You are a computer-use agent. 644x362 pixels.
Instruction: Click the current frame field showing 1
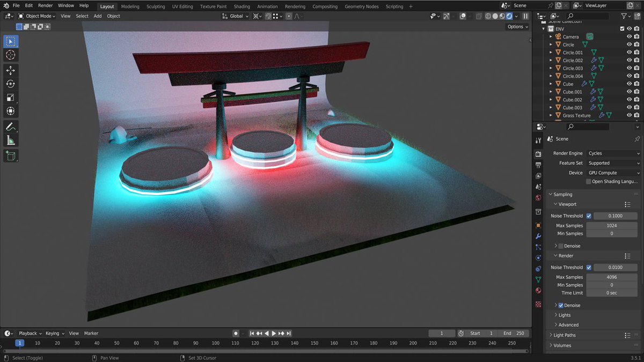tap(442, 333)
